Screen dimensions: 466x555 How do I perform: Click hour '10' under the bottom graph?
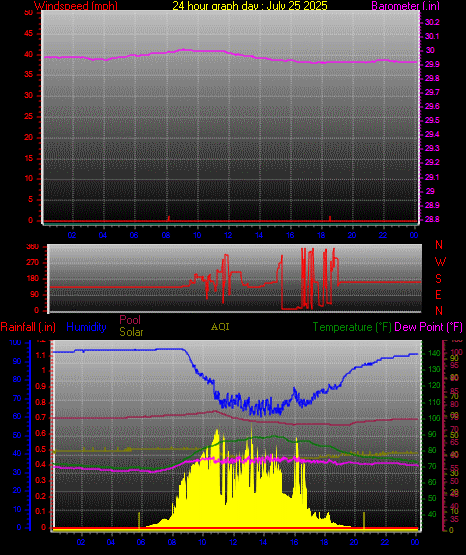(x=202, y=542)
